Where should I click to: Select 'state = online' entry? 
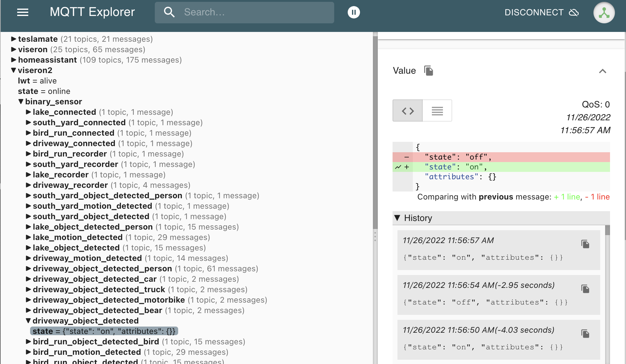click(44, 91)
